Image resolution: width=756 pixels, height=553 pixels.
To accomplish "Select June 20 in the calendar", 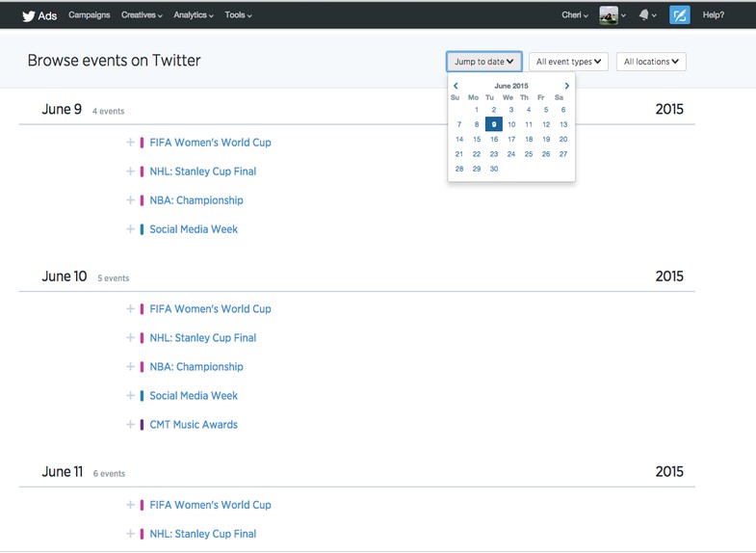I will tap(563, 140).
